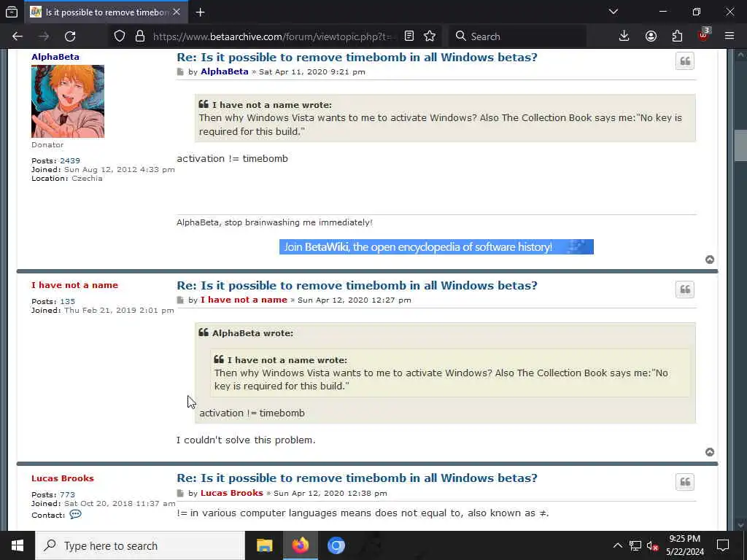Image resolution: width=747 pixels, height=560 pixels.
Task: Click 'I have not a name' in byline
Action: pos(244,300)
